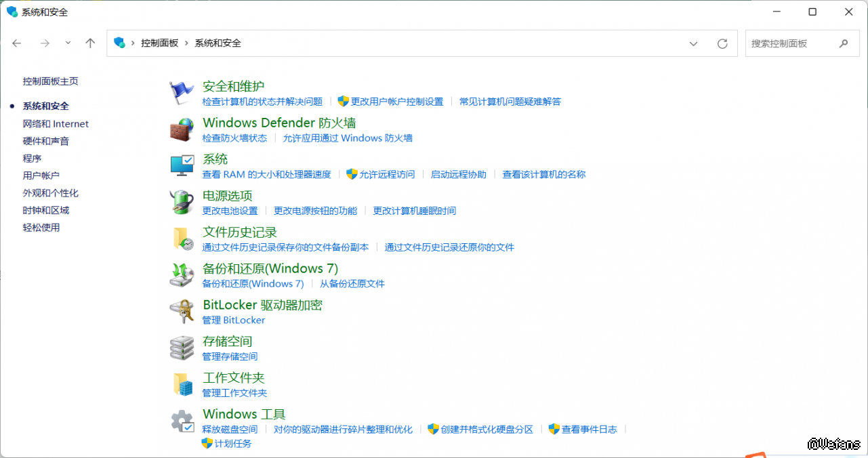Open the 安全和维护 heading
868x458 pixels.
coord(233,86)
